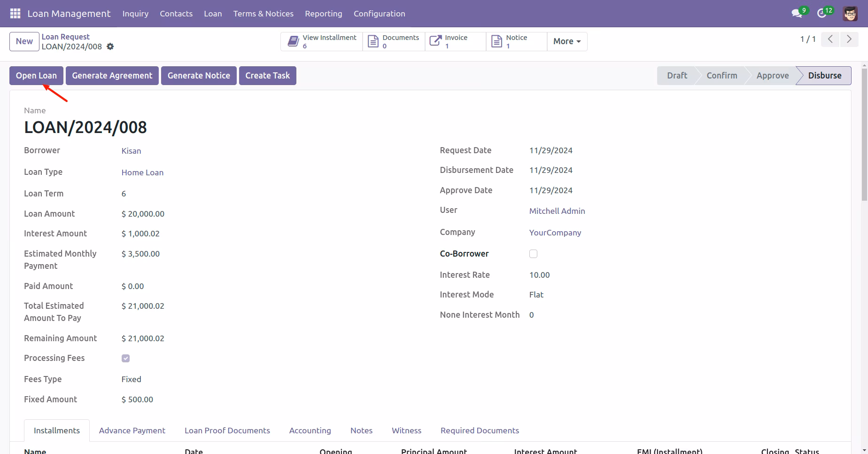Image resolution: width=868 pixels, height=454 pixels.
Task: Switch to the Notes tab
Action: pyautogui.click(x=361, y=431)
